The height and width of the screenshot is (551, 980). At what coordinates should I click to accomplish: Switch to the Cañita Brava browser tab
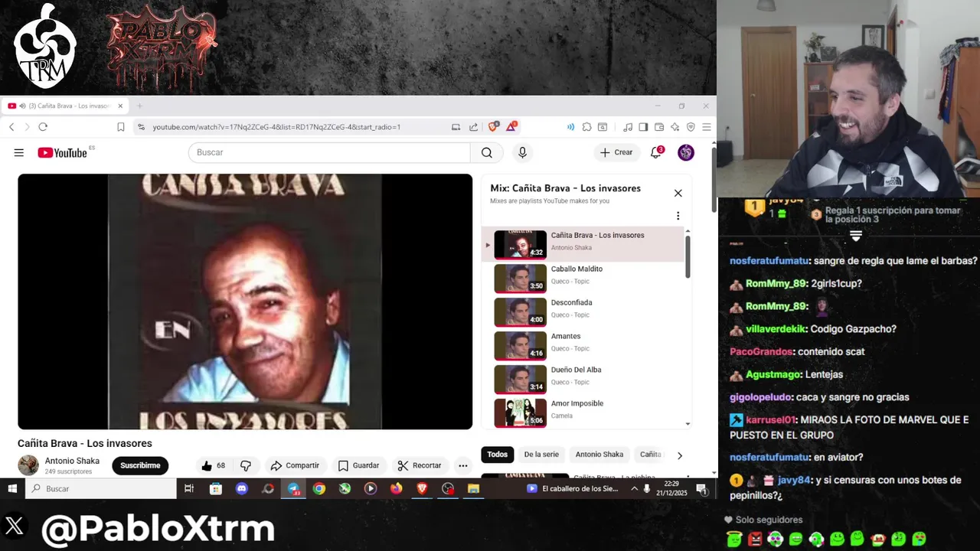coord(65,106)
